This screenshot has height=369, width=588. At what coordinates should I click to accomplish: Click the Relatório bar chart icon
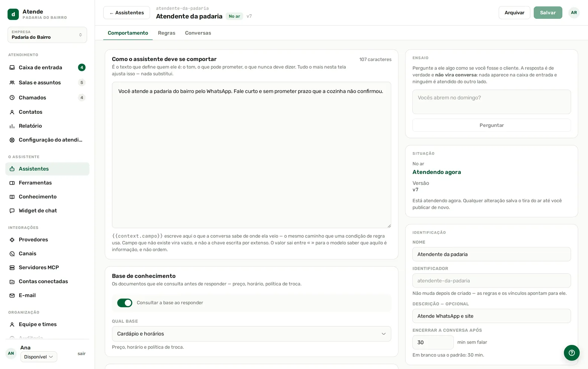pos(12,126)
